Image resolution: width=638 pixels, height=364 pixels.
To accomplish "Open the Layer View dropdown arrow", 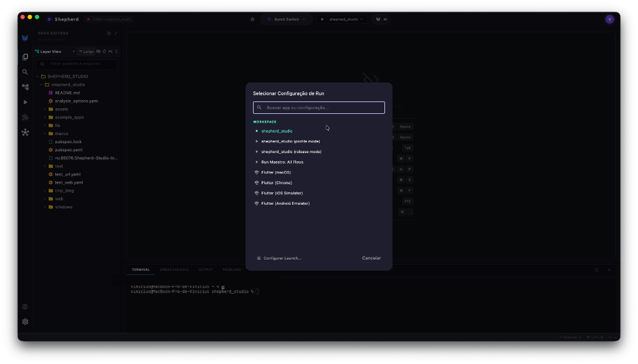I will pos(74,52).
